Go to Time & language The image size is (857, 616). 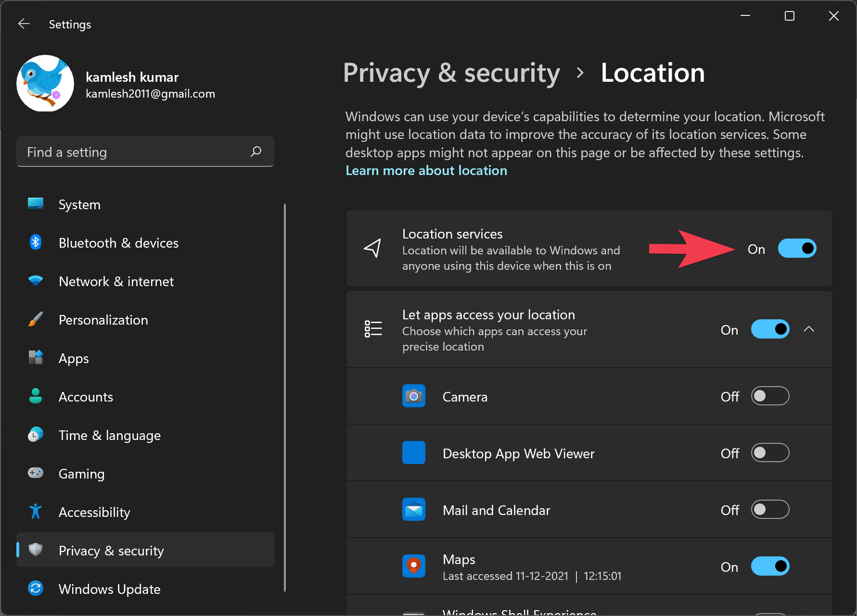(145, 435)
